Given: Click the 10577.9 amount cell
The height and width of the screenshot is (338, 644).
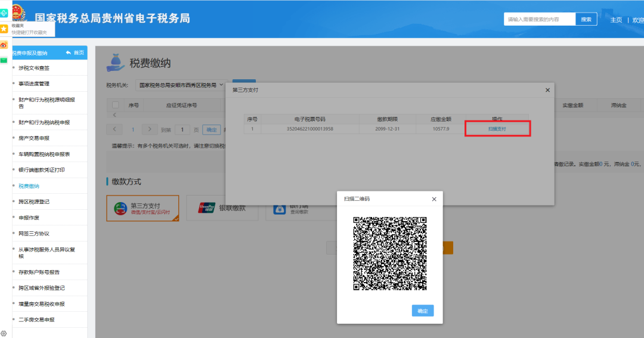Looking at the screenshot, I should [x=441, y=129].
